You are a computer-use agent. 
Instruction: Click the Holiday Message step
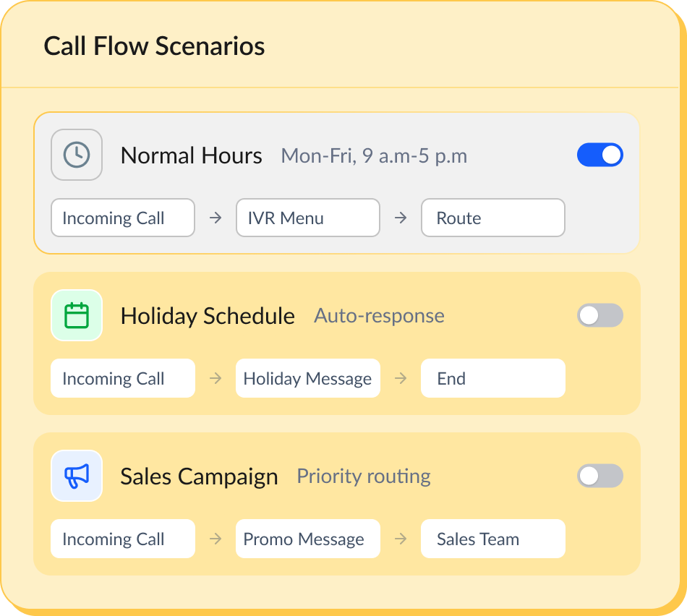click(307, 378)
